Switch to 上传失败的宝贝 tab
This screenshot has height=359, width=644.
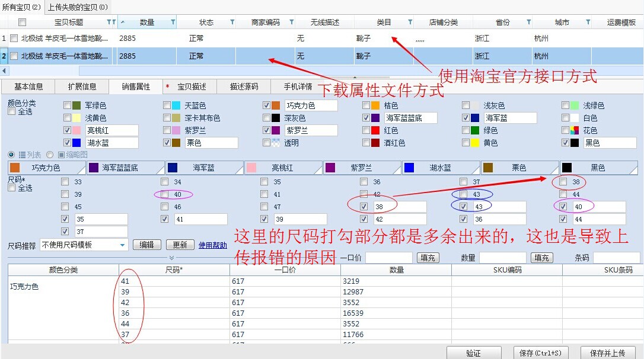(x=77, y=7)
